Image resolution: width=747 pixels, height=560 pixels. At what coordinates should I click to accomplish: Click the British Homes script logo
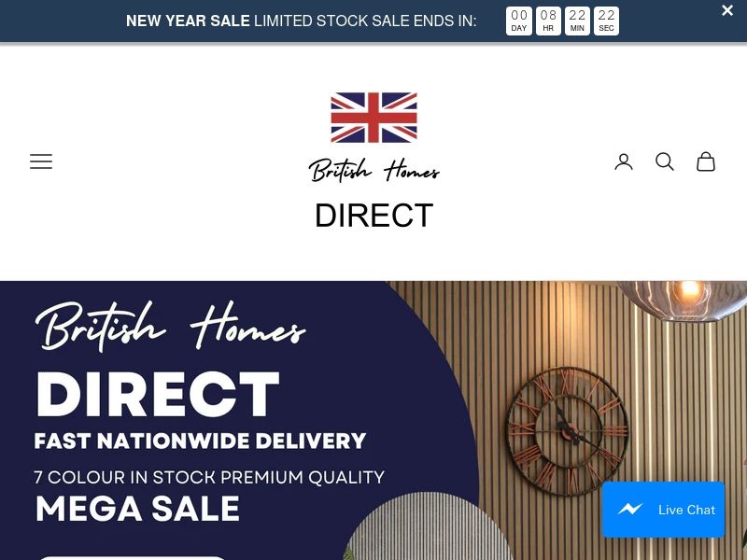pyautogui.click(x=374, y=171)
